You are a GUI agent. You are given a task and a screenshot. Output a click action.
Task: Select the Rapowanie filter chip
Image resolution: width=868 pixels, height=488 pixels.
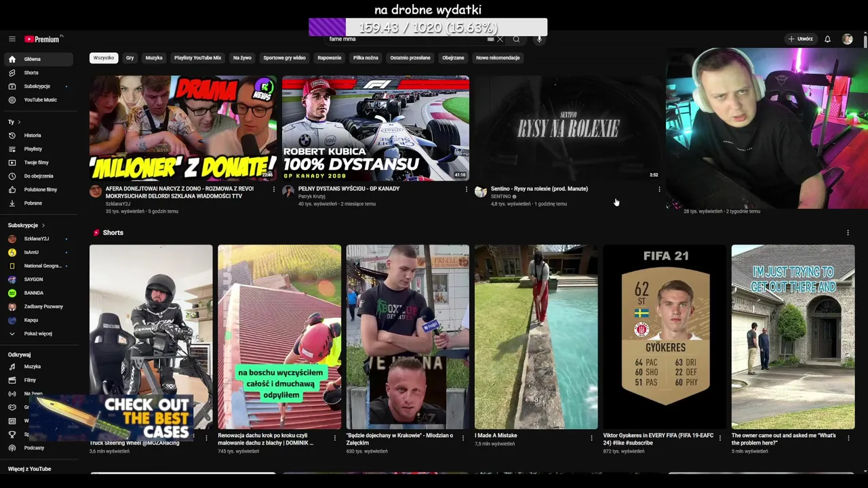pyautogui.click(x=330, y=58)
